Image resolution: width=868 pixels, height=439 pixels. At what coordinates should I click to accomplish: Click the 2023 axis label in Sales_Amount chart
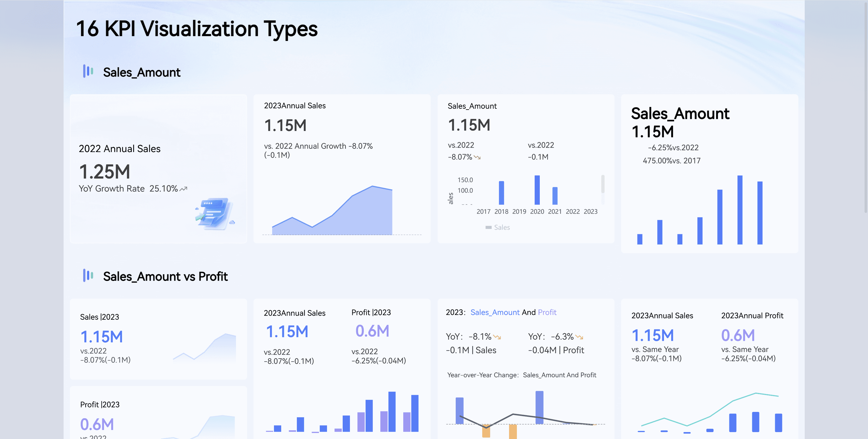(590, 212)
